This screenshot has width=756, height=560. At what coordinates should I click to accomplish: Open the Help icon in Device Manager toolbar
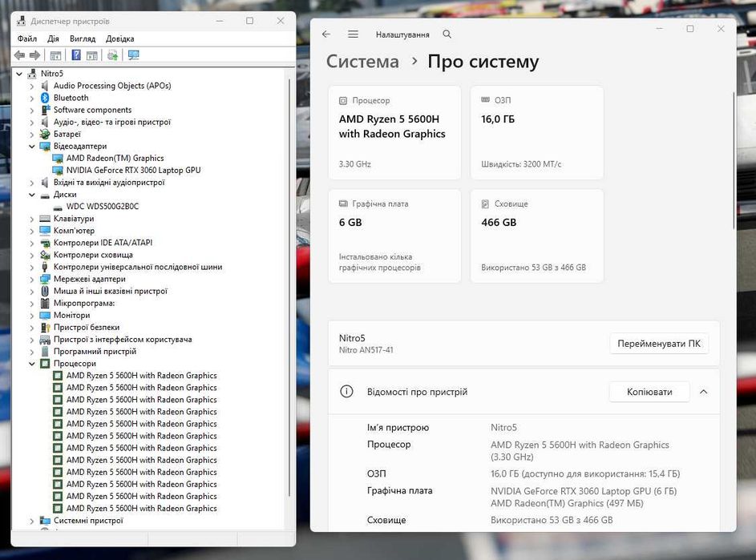pos(76,55)
